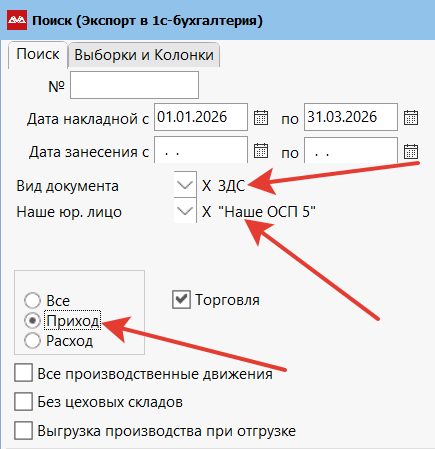Viewport: 435px width, 449px height.
Task: Check Выгрузка производства при отгрузке
Action: click(23, 430)
